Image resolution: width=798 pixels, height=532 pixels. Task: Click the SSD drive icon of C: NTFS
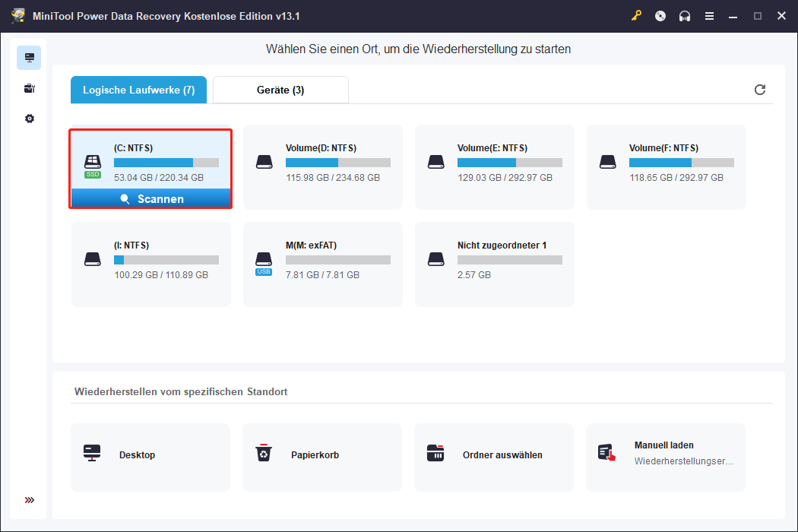tap(93, 166)
